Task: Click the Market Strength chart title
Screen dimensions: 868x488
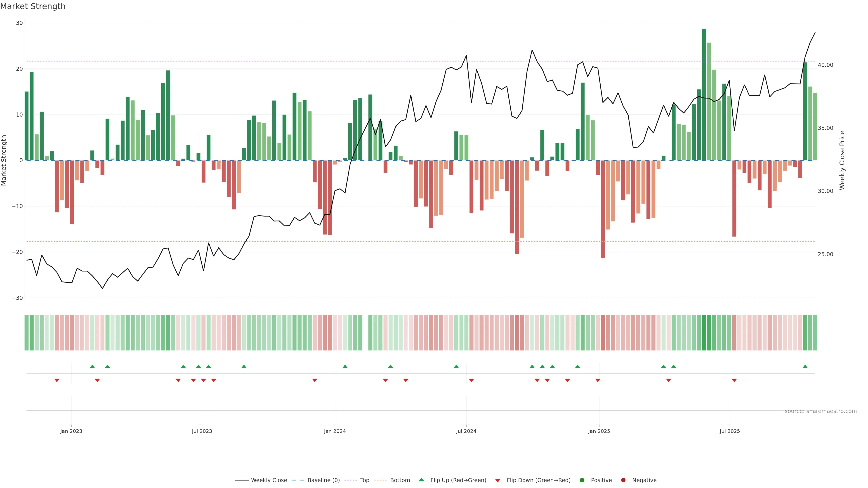Action: (x=33, y=6)
